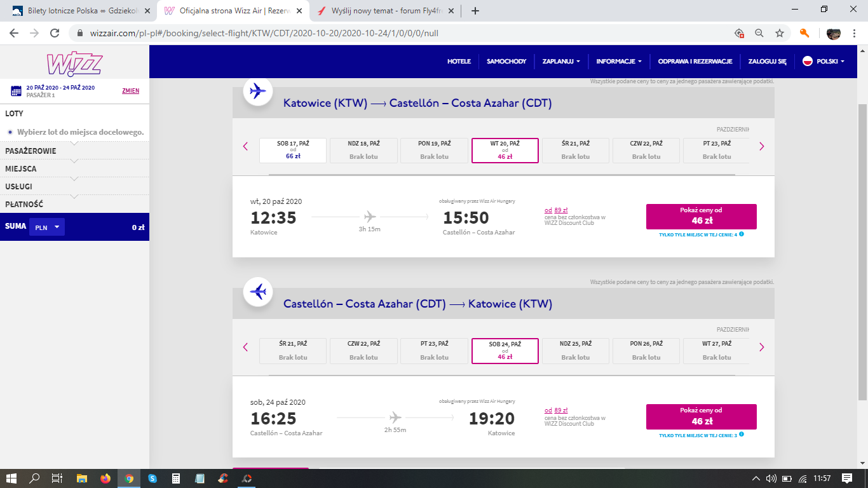This screenshot has height=488, width=868.
Task: Click ZALOGUJ SIĘ to log in
Action: tap(767, 62)
